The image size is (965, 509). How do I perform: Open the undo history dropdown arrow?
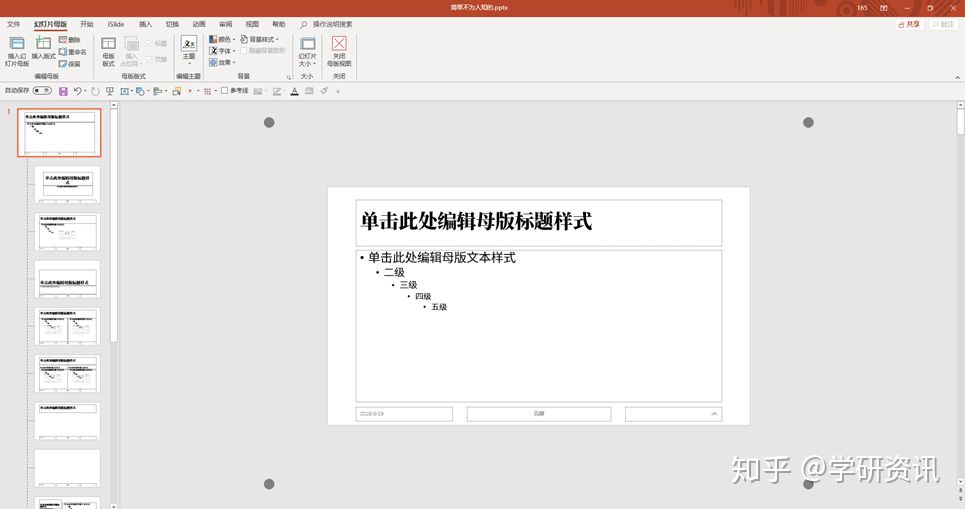84,91
